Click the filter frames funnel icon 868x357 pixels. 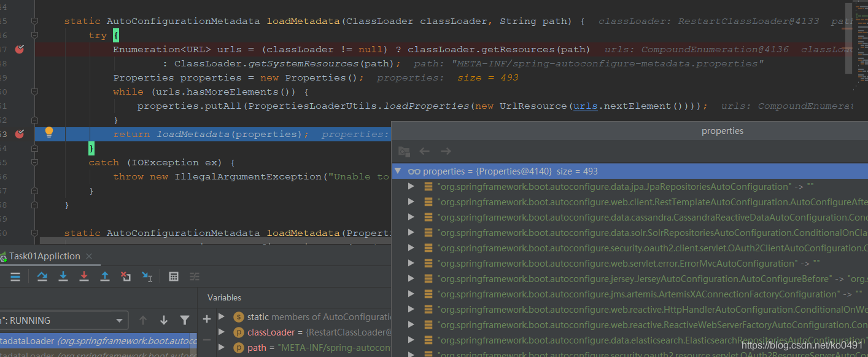(184, 320)
